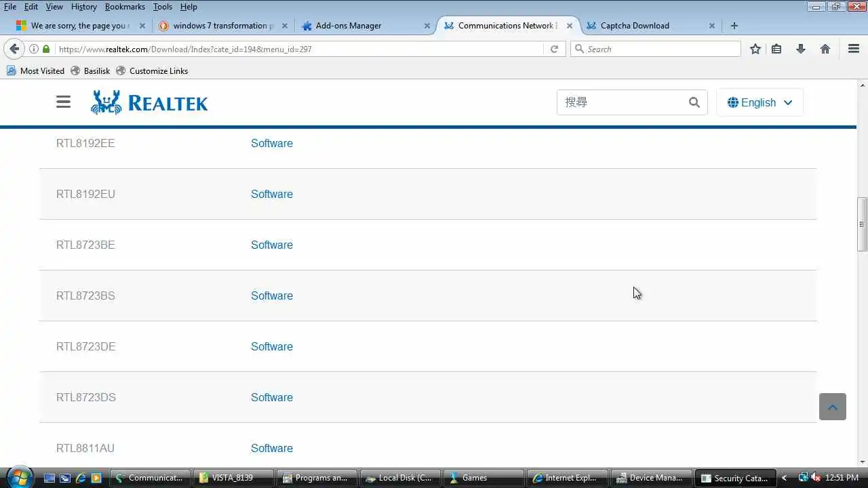Click the browser Search box

coord(656,49)
